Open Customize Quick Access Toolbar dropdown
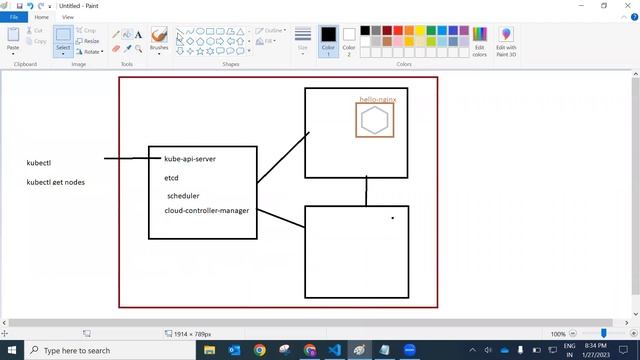 [x=50, y=7]
